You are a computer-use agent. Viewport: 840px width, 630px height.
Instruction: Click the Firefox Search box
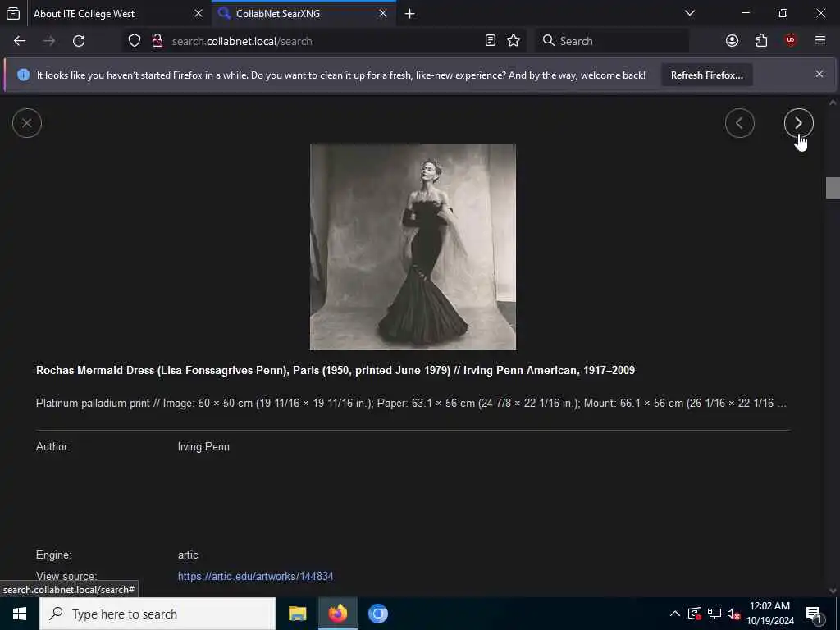click(x=612, y=41)
